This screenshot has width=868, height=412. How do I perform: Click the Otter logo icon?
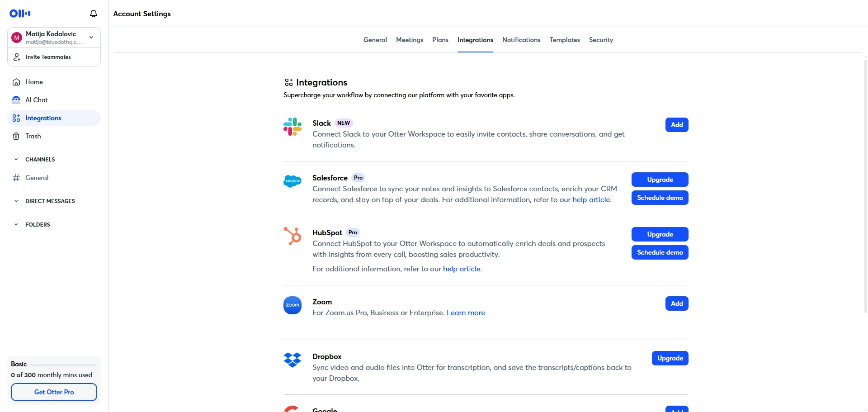20,14
